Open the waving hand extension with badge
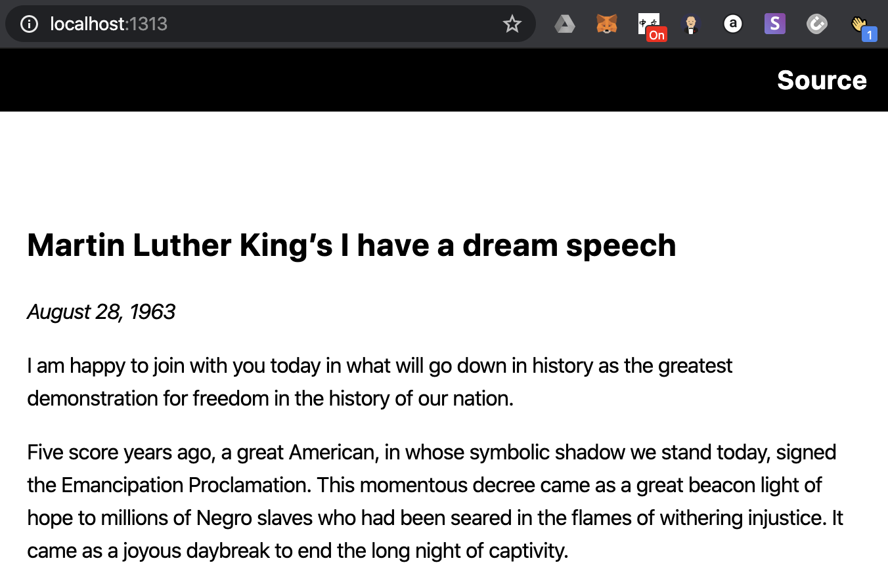The height and width of the screenshot is (588, 888). (x=861, y=26)
